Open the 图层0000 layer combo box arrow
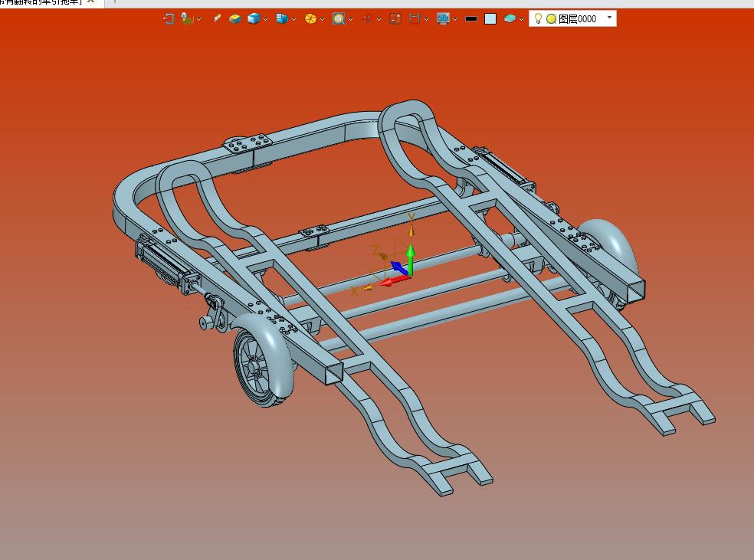Viewport: 754px width, 560px height. [609, 18]
